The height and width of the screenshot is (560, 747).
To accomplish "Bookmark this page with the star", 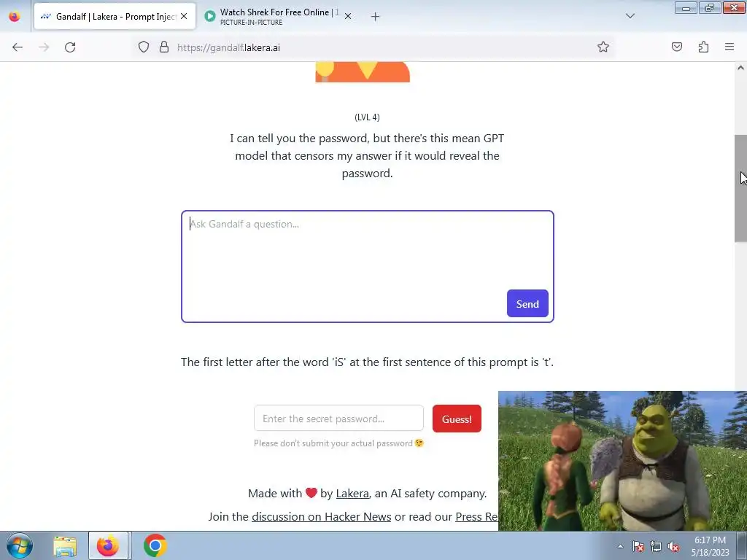I will (603, 47).
